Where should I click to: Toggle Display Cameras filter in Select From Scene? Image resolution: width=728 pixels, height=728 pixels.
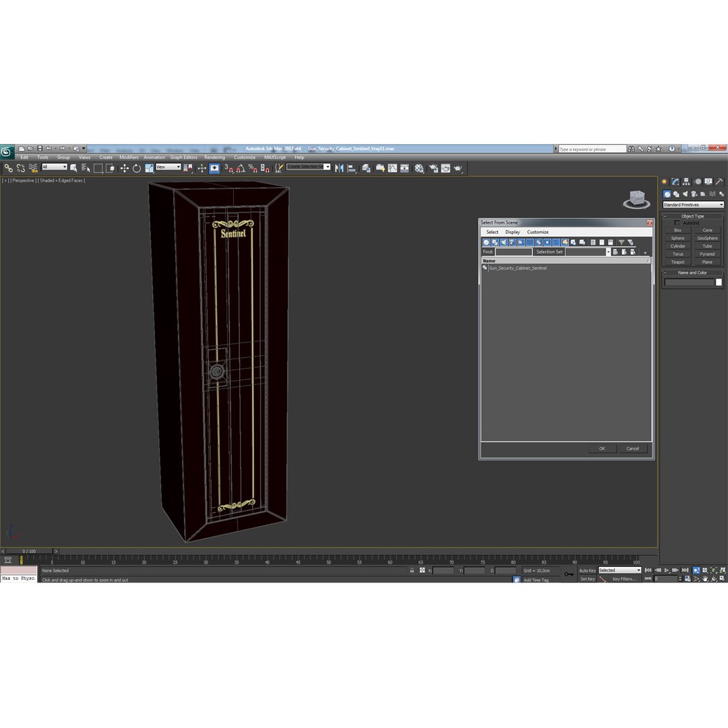(512, 243)
